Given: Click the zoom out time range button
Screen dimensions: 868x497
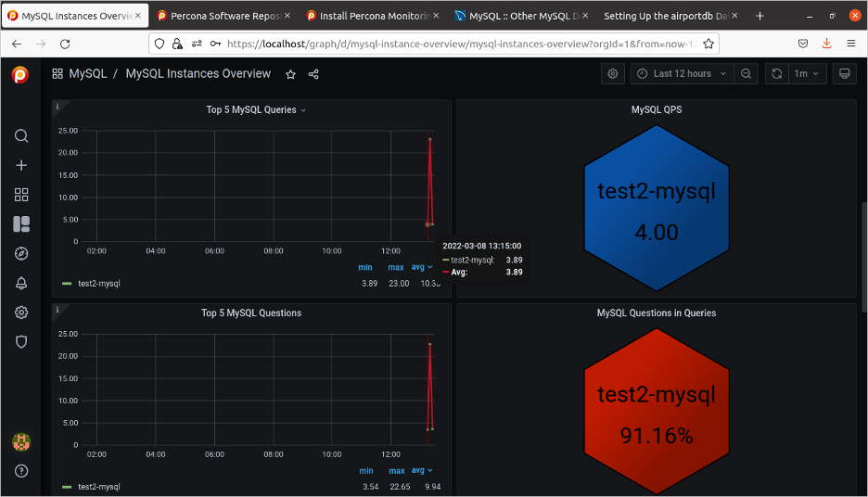Looking at the screenshot, I should [747, 73].
